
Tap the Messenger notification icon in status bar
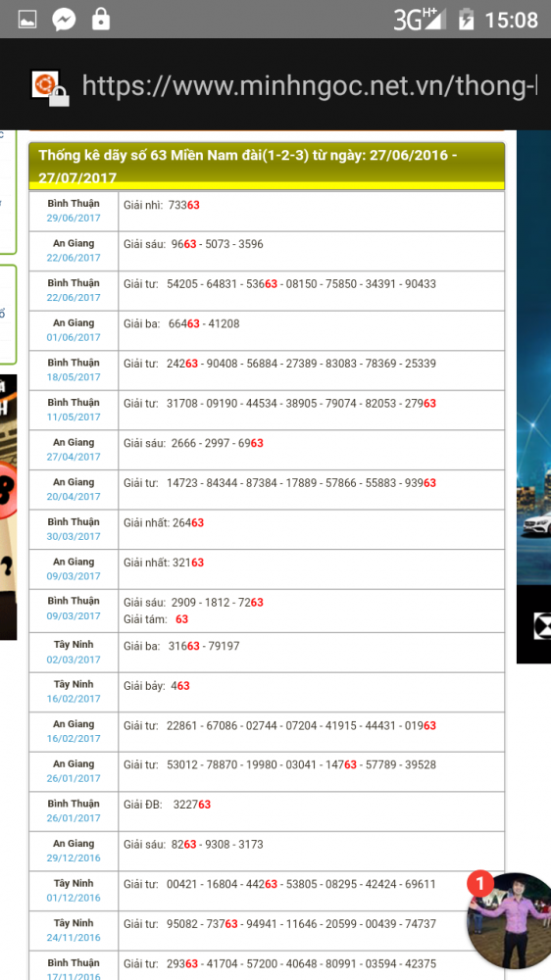tap(64, 20)
